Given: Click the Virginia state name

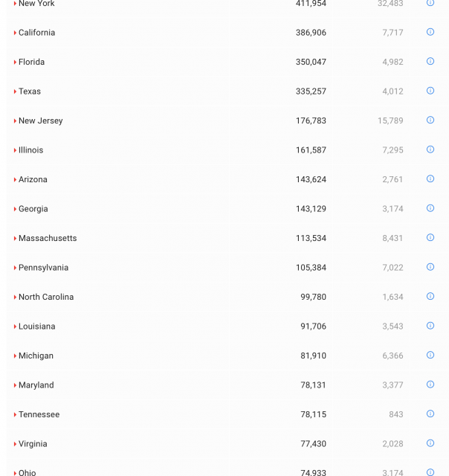Looking at the screenshot, I should (x=33, y=444).
